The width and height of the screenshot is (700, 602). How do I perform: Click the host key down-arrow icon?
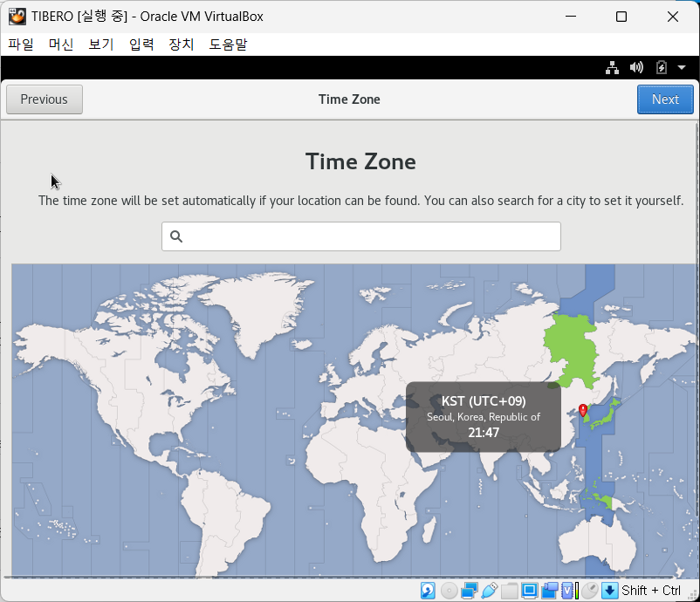click(x=610, y=591)
